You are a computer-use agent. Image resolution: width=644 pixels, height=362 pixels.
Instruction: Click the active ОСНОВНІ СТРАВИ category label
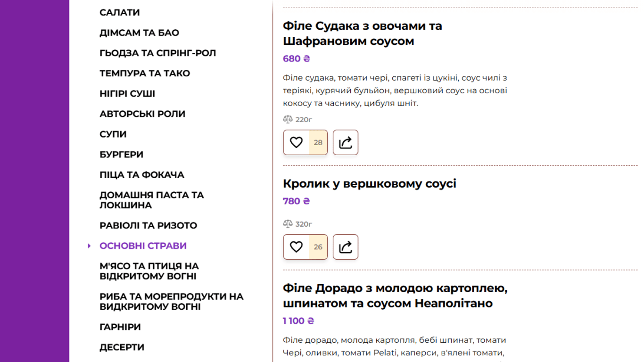[x=143, y=246]
